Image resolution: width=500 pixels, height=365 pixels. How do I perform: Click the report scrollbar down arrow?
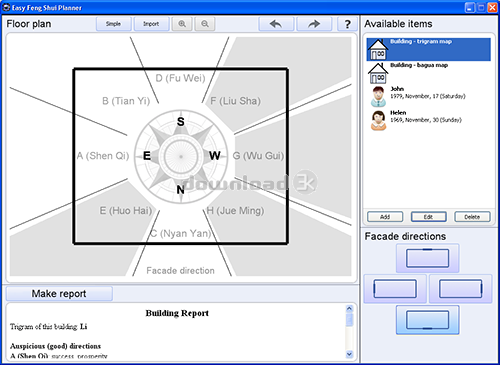[349, 354]
